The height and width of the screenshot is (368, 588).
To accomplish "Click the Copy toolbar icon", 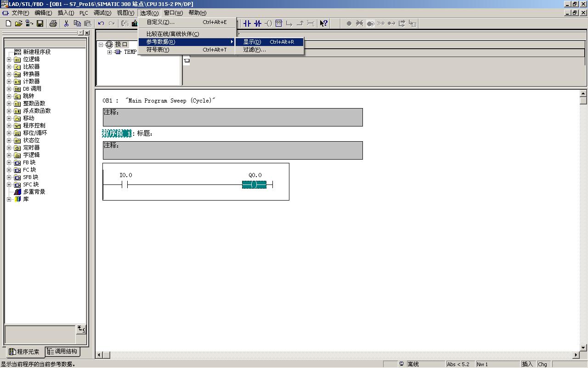I will pos(77,23).
